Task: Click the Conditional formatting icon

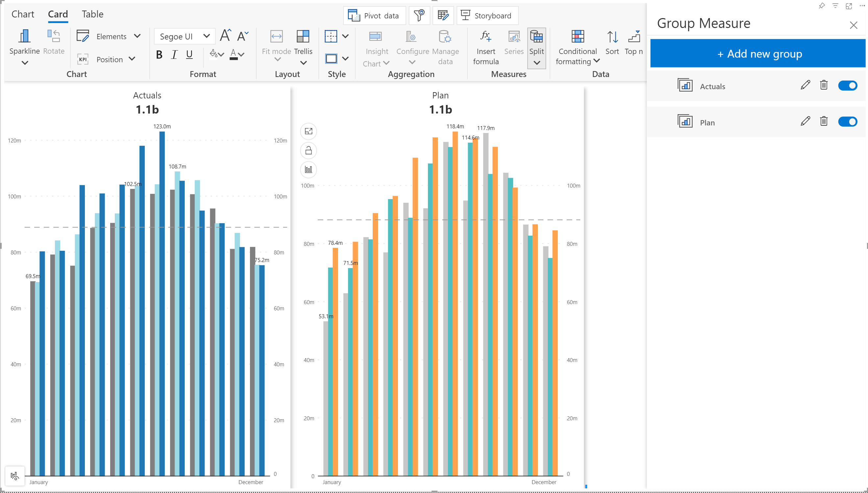Action: (x=577, y=37)
